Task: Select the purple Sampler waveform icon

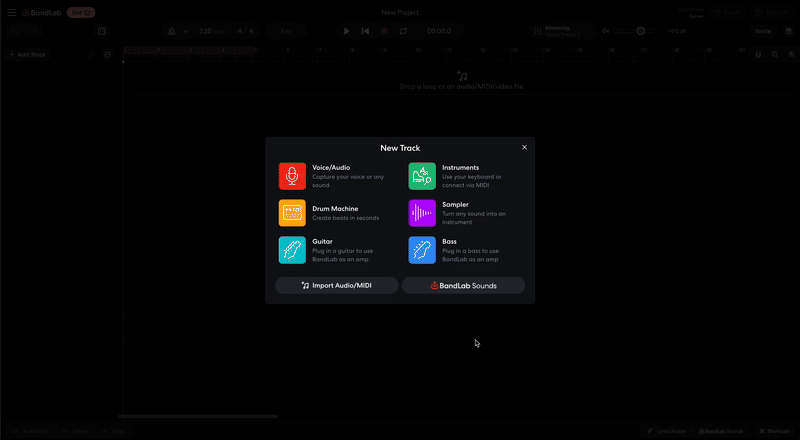Action: pyautogui.click(x=422, y=213)
